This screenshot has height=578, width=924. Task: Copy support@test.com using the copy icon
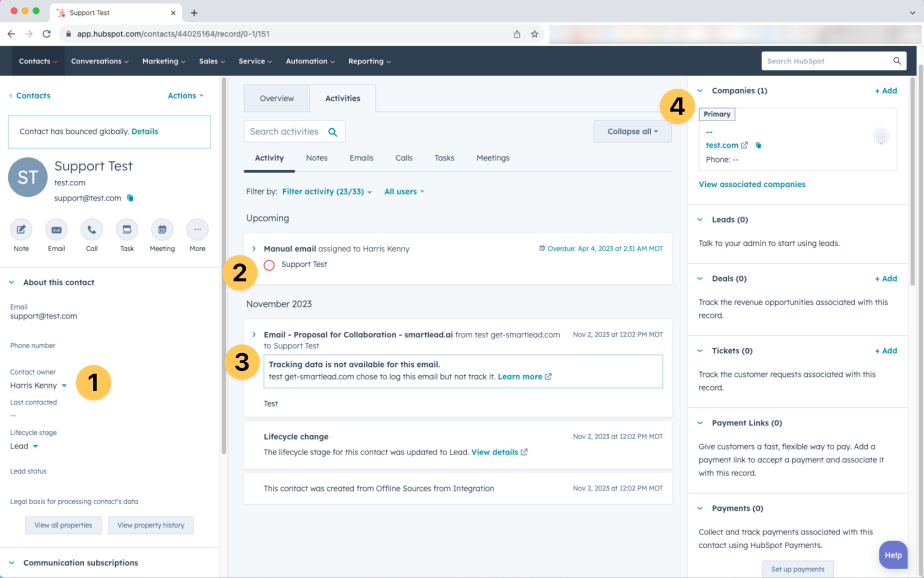coord(130,198)
